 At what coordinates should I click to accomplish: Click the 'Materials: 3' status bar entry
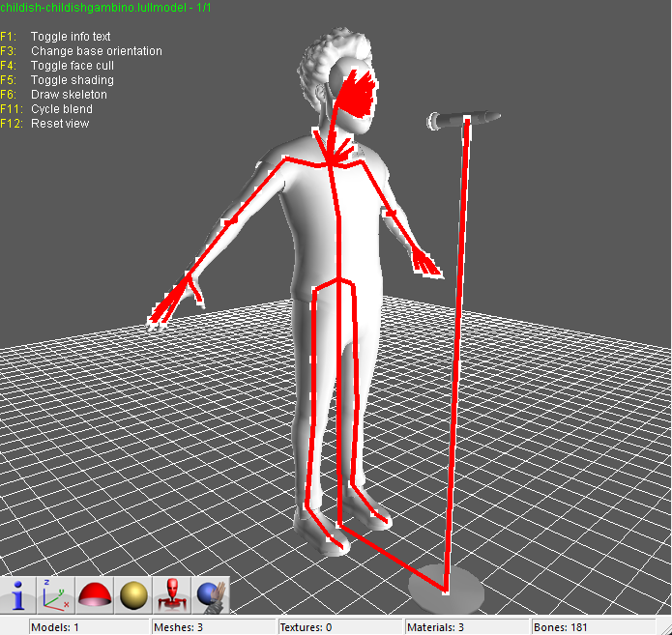(466, 627)
